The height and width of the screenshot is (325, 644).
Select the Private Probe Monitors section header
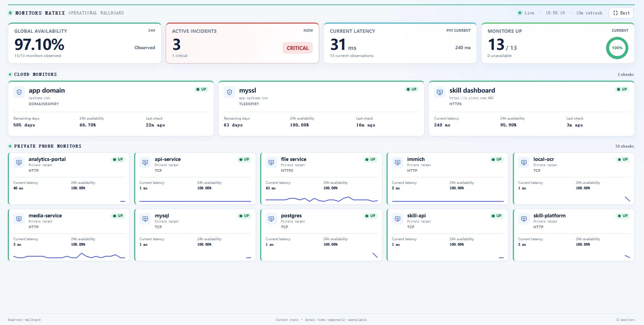[48, 146]
